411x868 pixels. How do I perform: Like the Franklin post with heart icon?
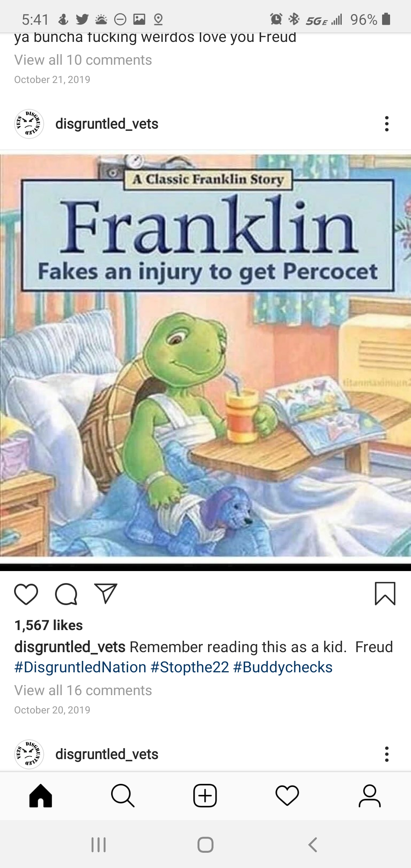click(x=26, y=594)
